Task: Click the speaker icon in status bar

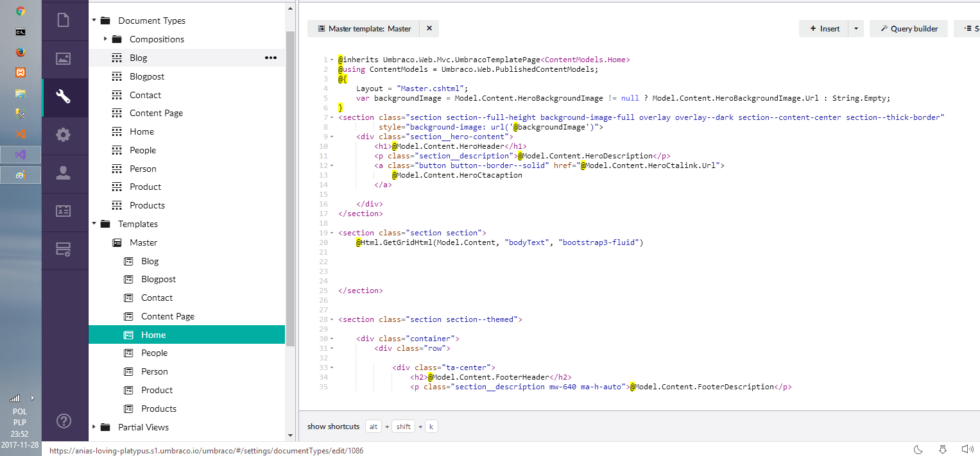Action: tap(967, 449)
